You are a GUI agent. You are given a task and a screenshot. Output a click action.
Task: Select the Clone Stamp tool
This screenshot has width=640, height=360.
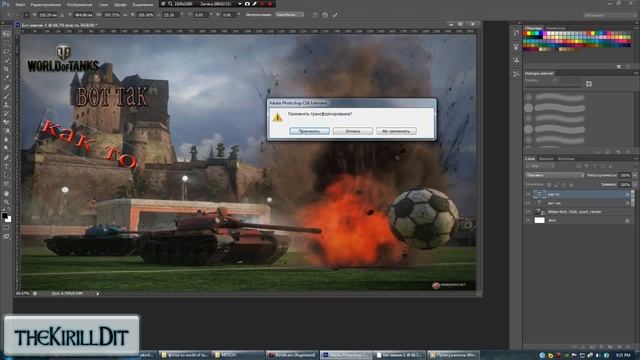click(7, 104)
